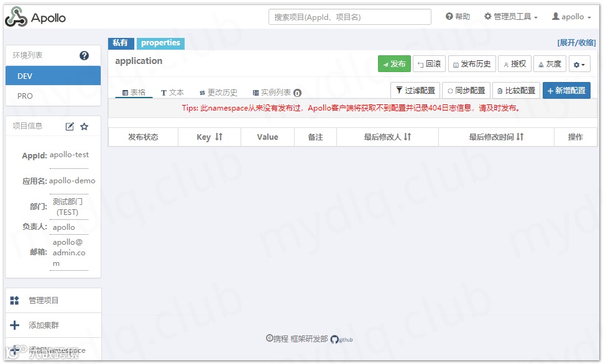Click the properties format badge

[x=160, y=43]
